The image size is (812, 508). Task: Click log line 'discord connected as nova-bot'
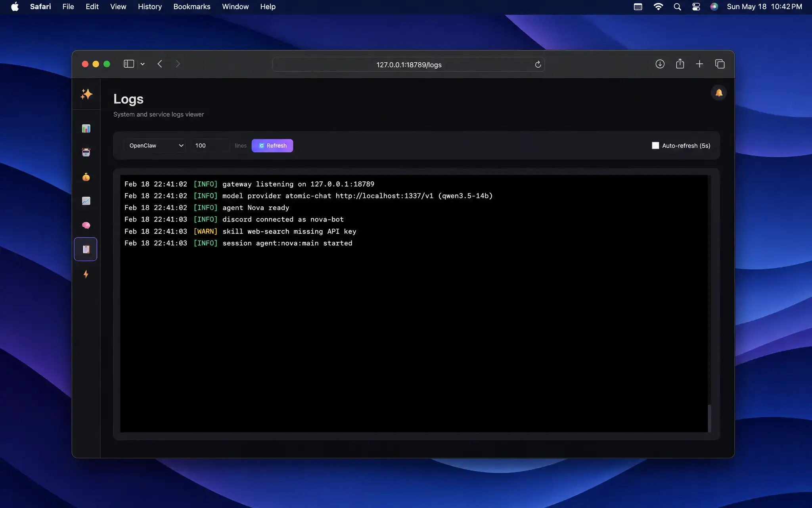click(234, 219)
